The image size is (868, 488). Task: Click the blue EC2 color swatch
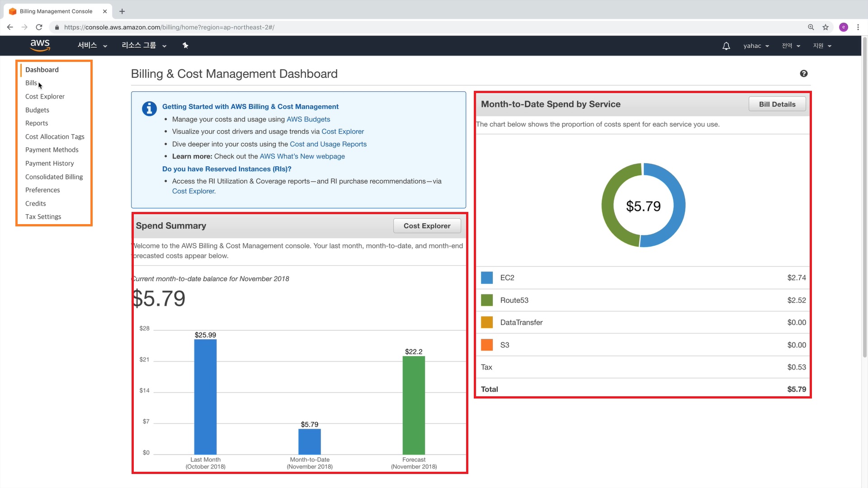click(487, 278)
